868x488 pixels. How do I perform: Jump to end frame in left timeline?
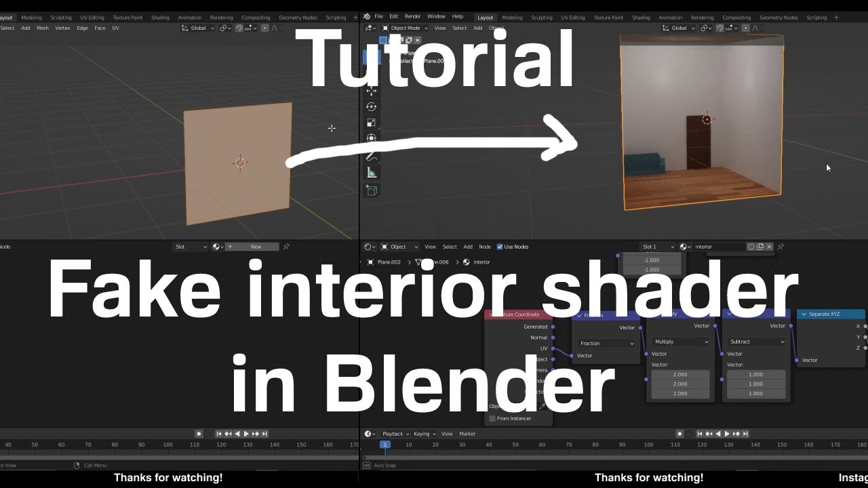point(264,434)
